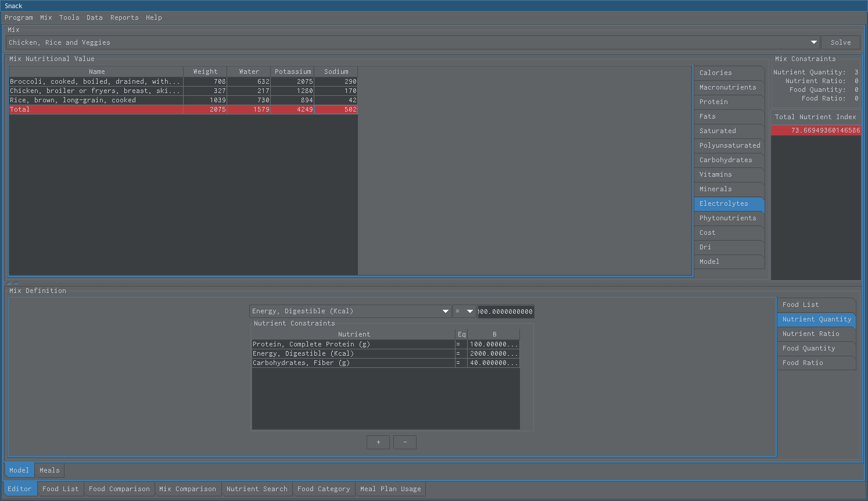Switch to the Phytonutrients tab
Image resolution: width=868 pixels, height=501 pixels.
coord(729,218)
